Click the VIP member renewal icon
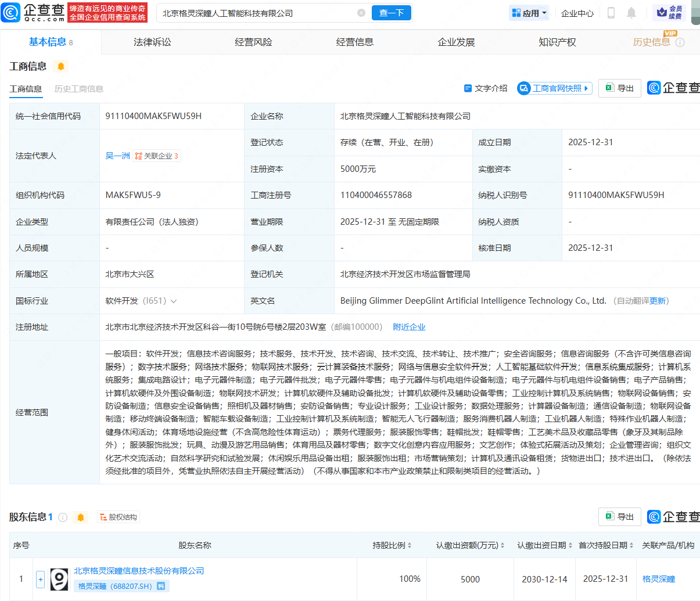 coord(669,12)
